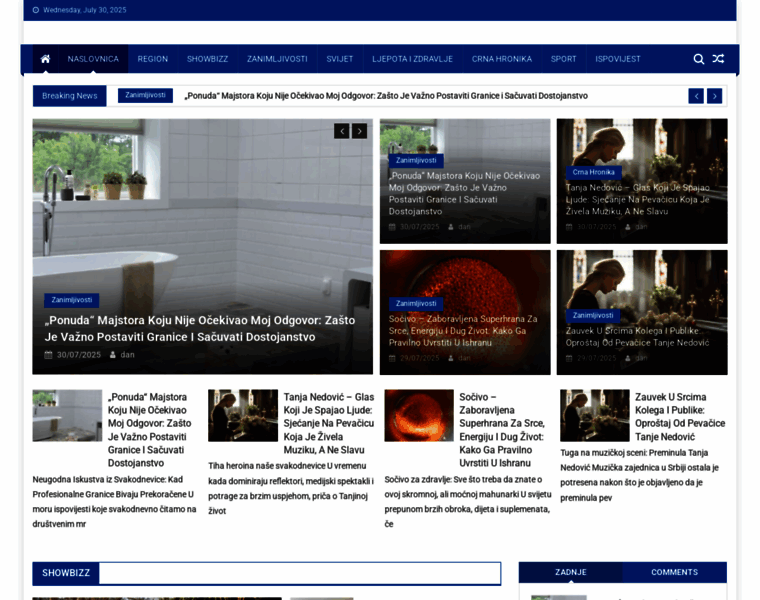Advance to next breaking news item arrow

click(x=714, y=96)
